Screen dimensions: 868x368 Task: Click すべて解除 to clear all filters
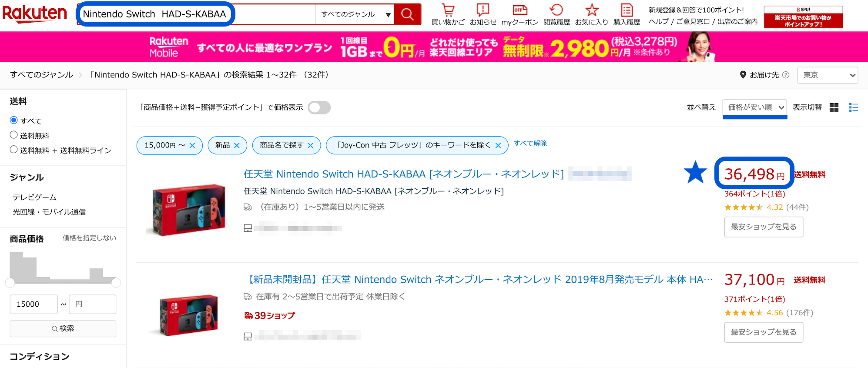coord(530,144)
